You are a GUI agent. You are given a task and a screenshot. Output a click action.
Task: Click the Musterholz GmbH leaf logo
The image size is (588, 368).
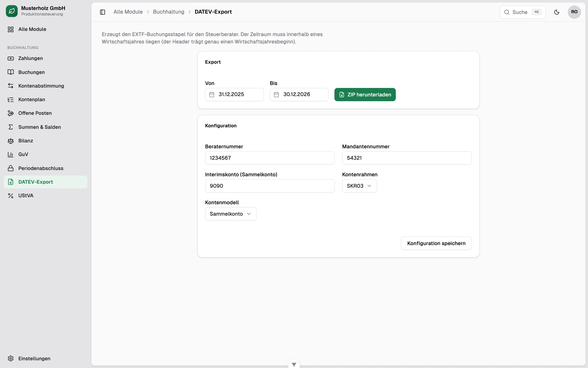[x=12, y=11]
